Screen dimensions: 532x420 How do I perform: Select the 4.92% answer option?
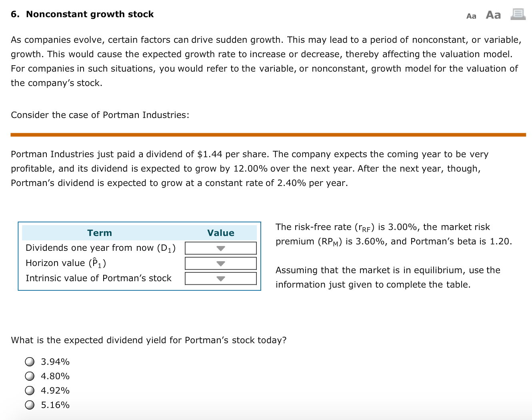tap(30, 390)
